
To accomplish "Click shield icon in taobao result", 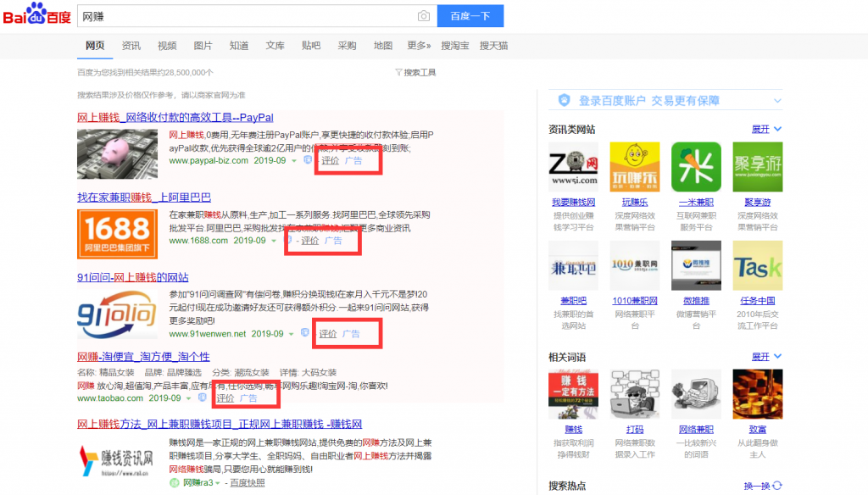I will (202, 398).
